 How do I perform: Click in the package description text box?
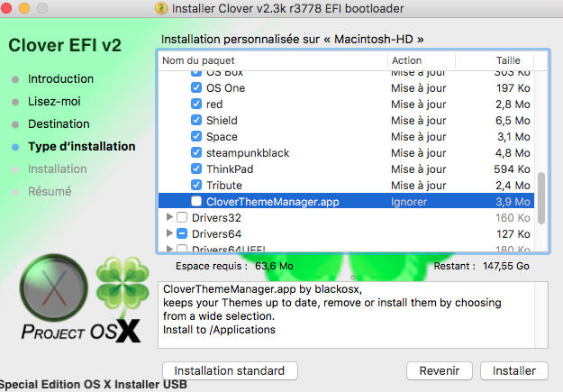pos(353,315)
